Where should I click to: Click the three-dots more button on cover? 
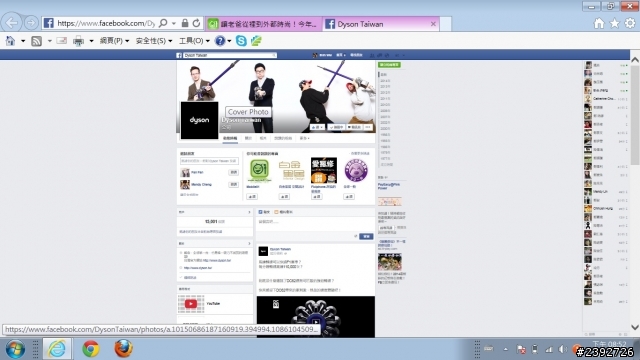coord(368,127)
